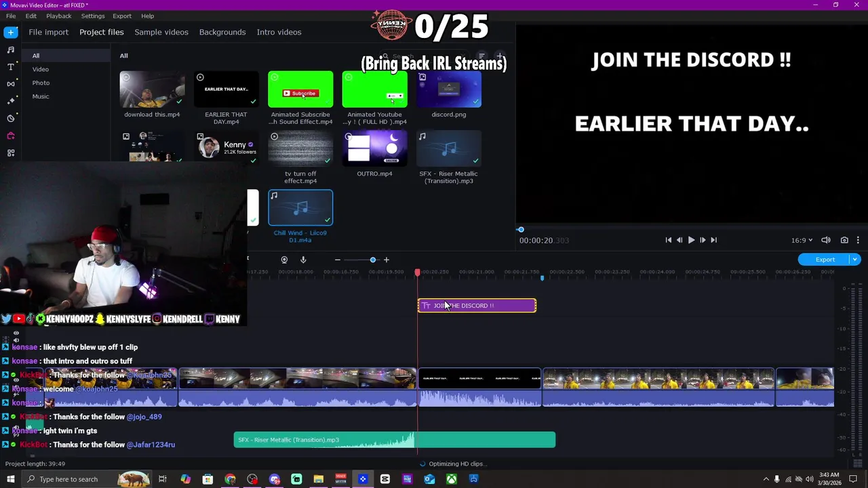Click the taskbar search box
868x488 pixels.
coord(86,479)
